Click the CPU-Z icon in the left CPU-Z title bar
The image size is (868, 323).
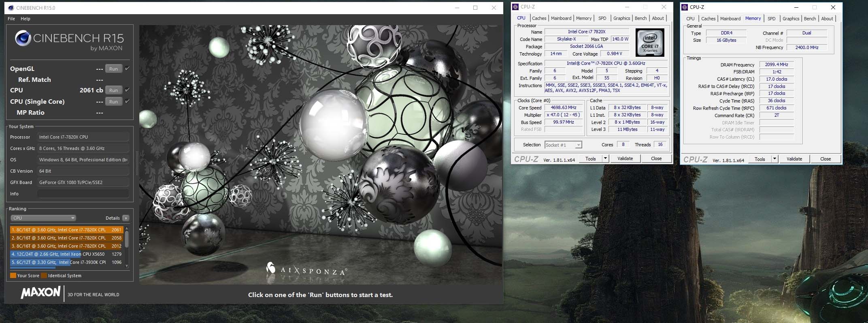click(515, 7)
